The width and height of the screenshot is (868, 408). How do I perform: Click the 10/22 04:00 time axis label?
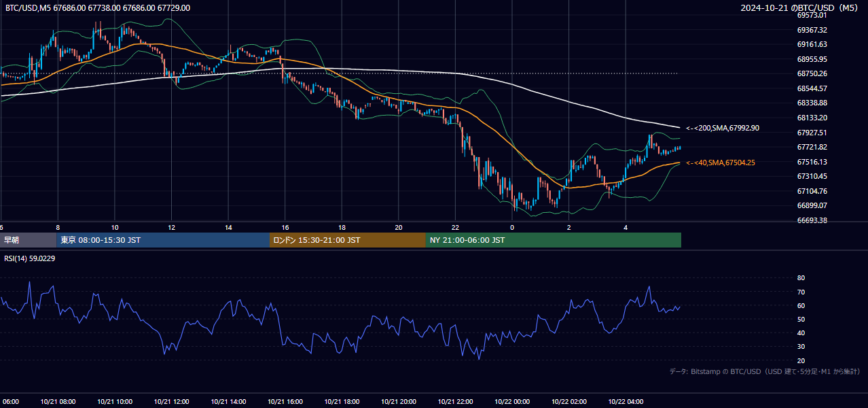pyautogui.click(x=626, y=402)
